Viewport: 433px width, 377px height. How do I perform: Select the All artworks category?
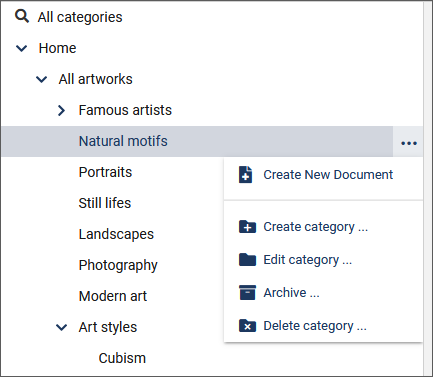pyautogui.click(x=95, y=79)
